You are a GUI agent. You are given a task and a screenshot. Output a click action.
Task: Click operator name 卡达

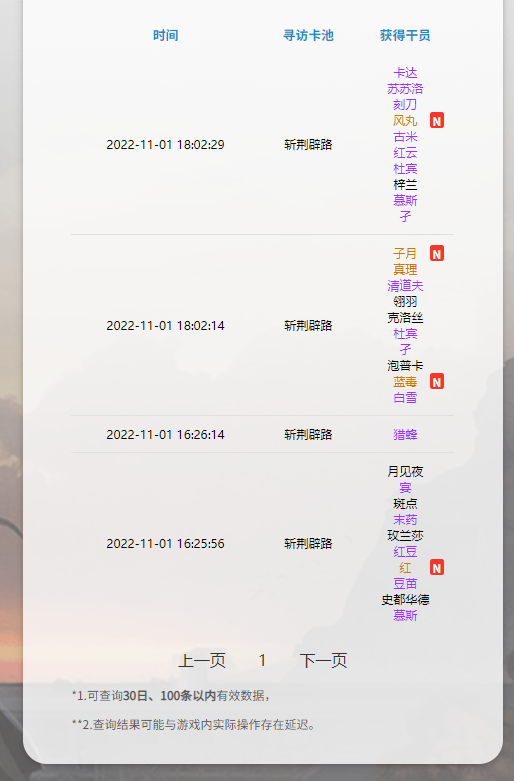pyautogui.click(x=405, y=73)
